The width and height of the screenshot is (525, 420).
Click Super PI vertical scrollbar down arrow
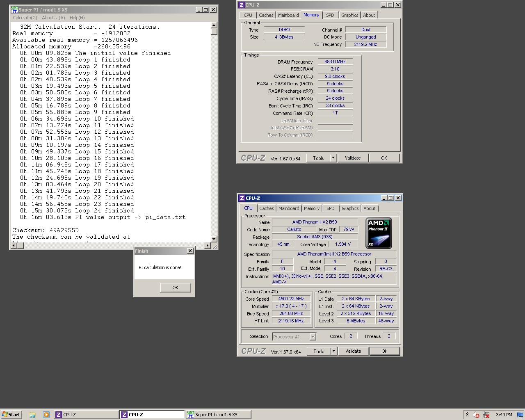point(214,239)
